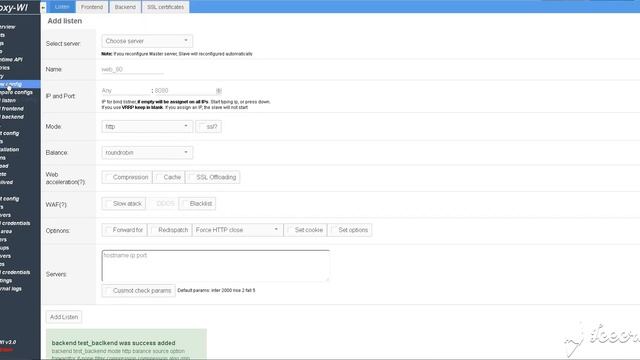The height and width of the screenshot is (360, 640).
Task: Click the success message about test_backend
Action: pyautogui.click(x=126, y=344)
